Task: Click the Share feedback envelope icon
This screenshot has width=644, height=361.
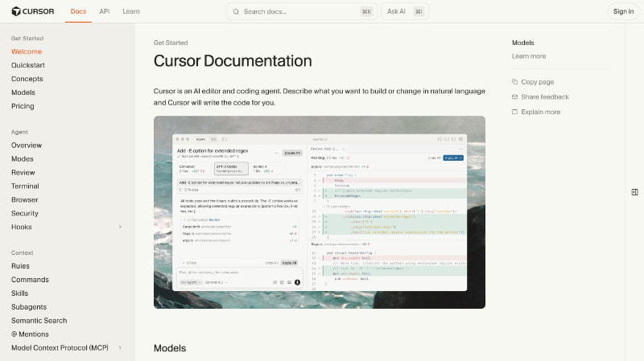Action: pos(514,96)
